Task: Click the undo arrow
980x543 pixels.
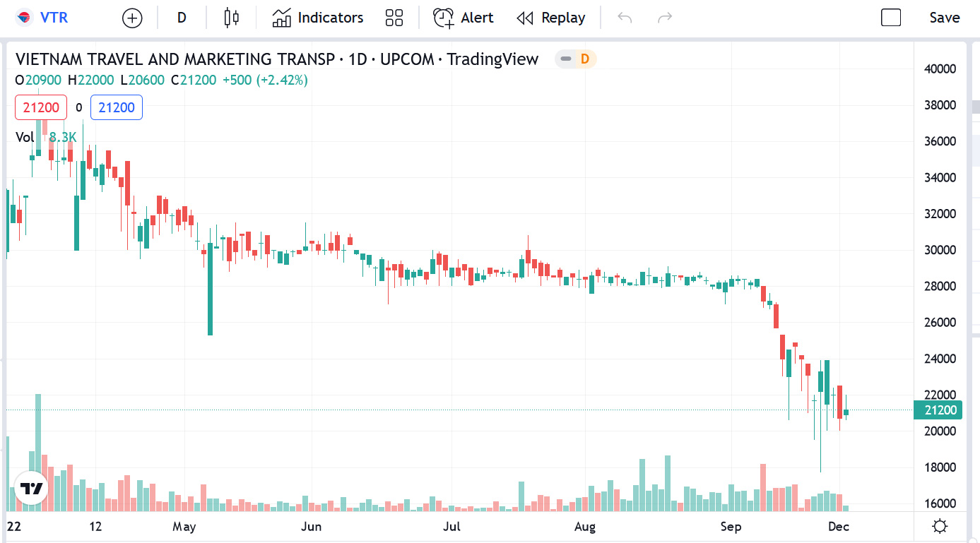Action: pyautogui.click(x=625, y=18)
